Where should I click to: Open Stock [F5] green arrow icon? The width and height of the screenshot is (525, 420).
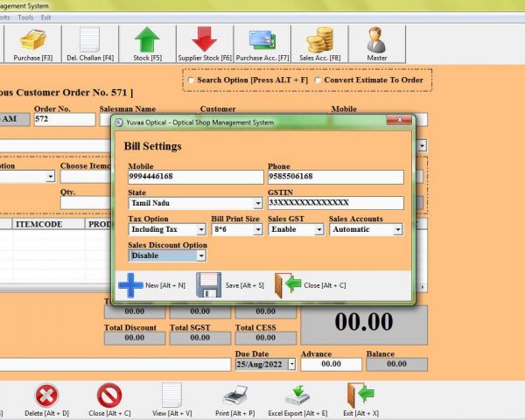tap(148, 40)
